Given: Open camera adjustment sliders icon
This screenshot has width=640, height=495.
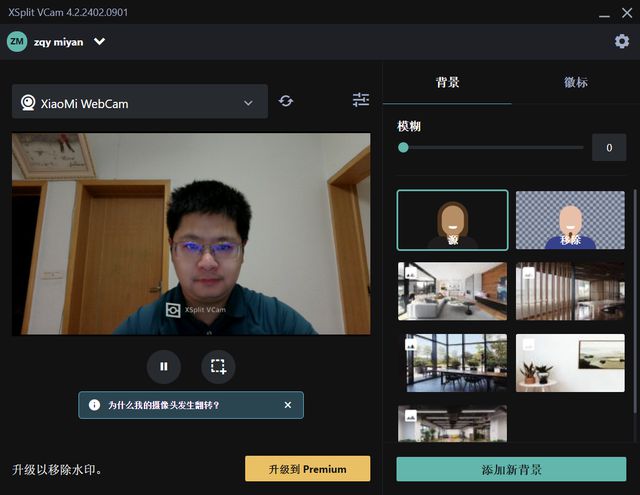Looking at the screenshot, I should 361,100.
